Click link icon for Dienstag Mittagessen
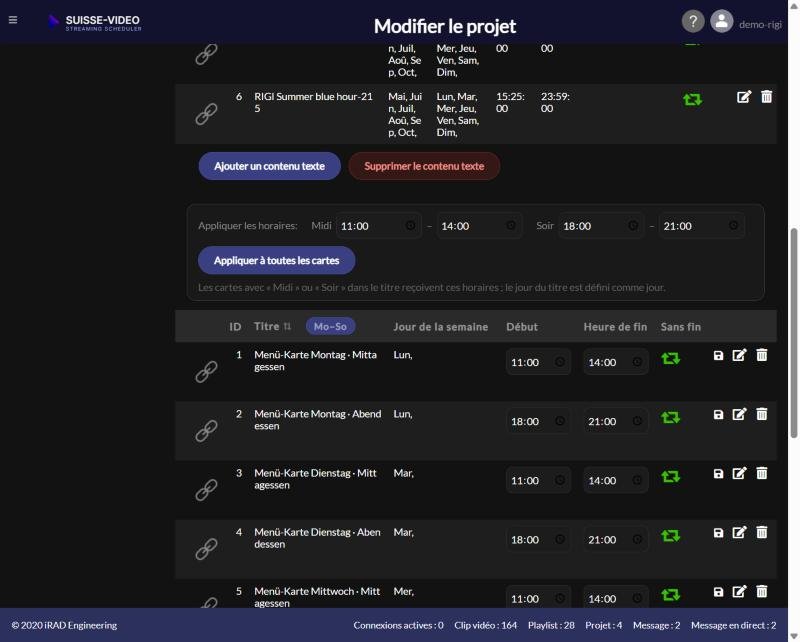800x642 pixels. tap(206, 490)
